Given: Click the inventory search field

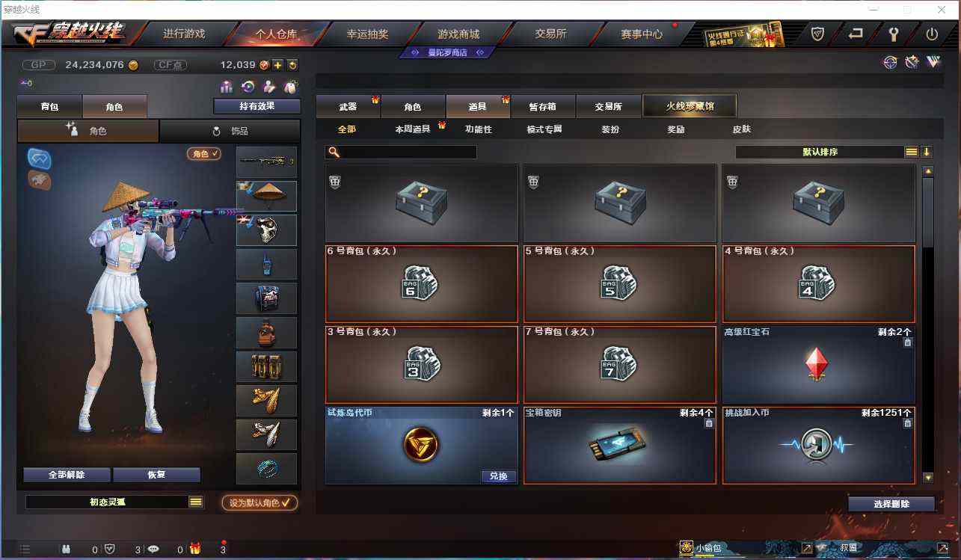Looking at the screenshot, I should (x=401, y=152).
